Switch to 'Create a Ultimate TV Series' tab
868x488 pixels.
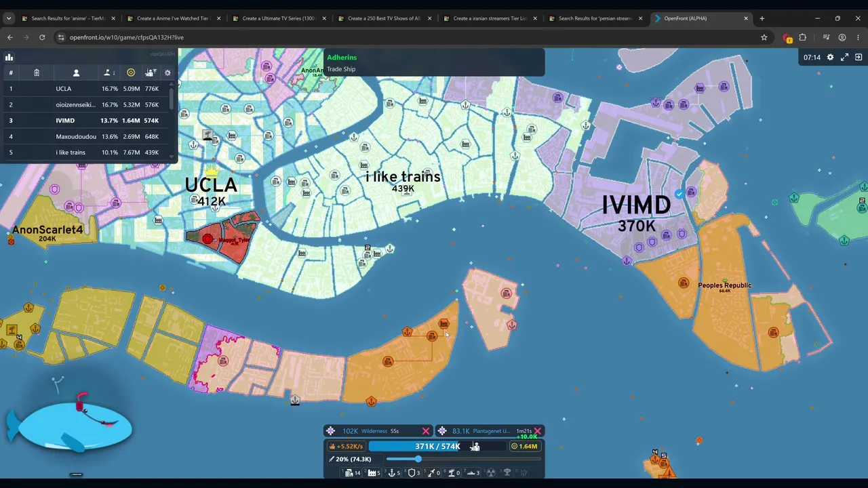coord(279,18)
